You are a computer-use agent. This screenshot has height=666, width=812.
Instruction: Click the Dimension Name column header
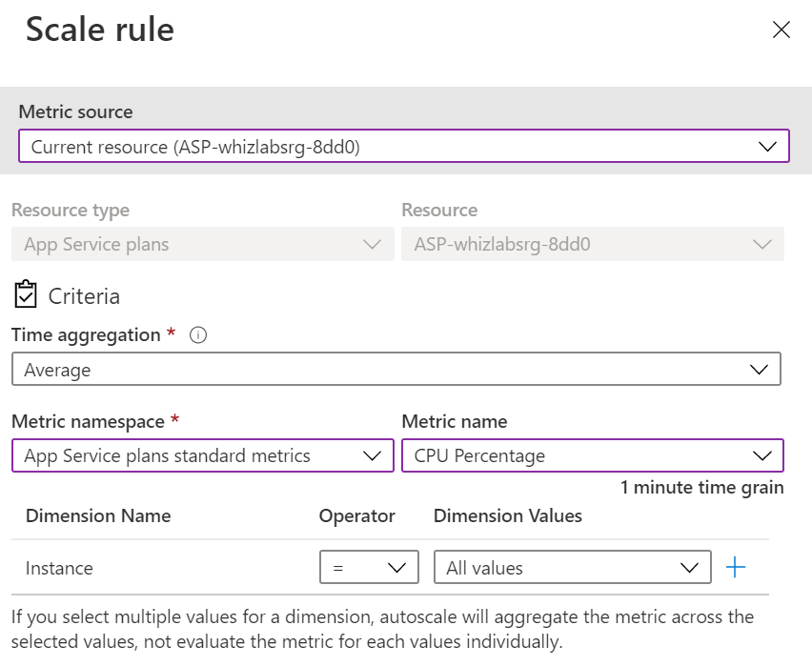point(98,515)
